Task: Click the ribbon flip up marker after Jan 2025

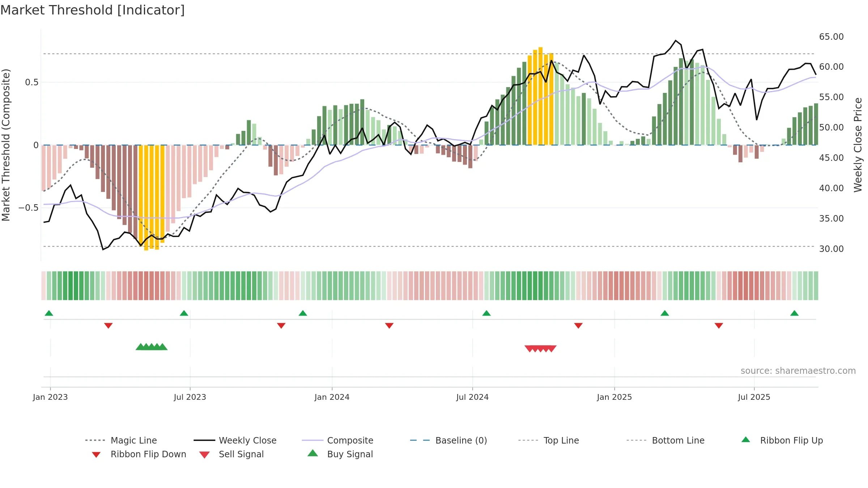Action: pos(665,313)
